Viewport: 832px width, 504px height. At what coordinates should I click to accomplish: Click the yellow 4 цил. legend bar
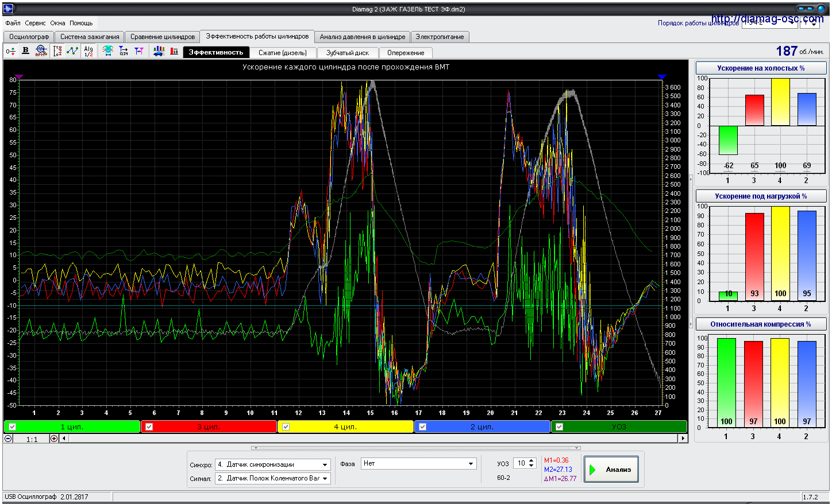click(346, 427)
